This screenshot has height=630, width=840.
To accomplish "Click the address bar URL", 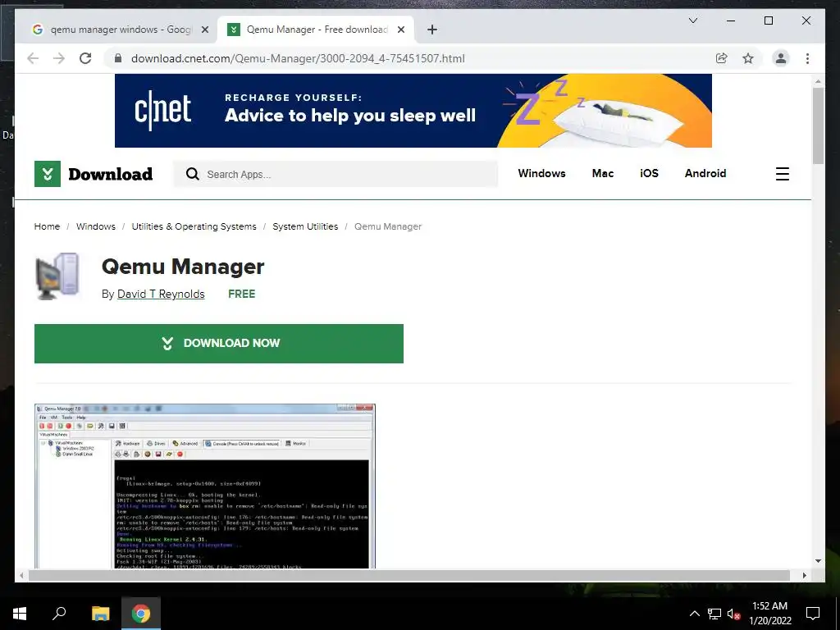I will tap(298, 58).
